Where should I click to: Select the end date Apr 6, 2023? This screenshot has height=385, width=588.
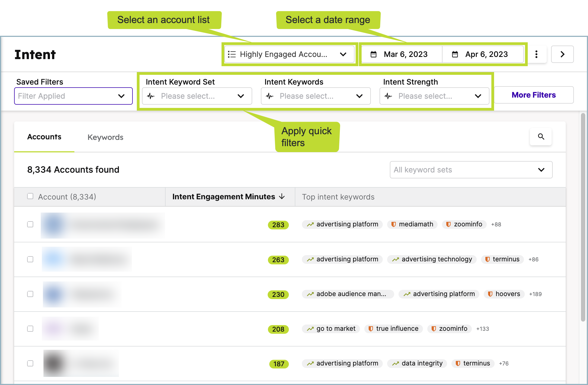tap(483, 54)
